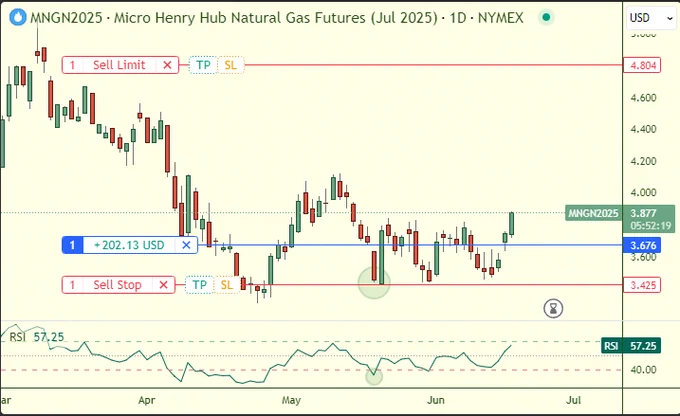Click the blue position quantity 1
This screenshot has height=416, width=680.
(72, 245)
